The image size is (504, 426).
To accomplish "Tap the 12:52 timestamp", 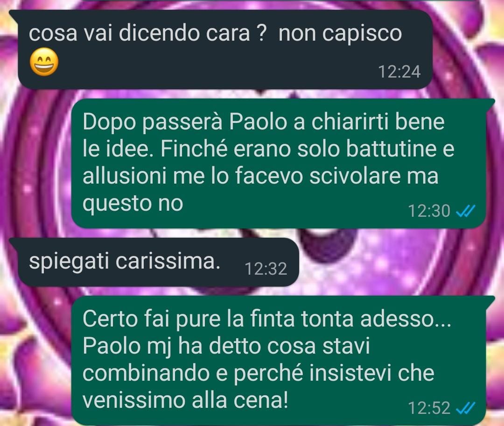I will pyautogui.click(x=429, y=408).
